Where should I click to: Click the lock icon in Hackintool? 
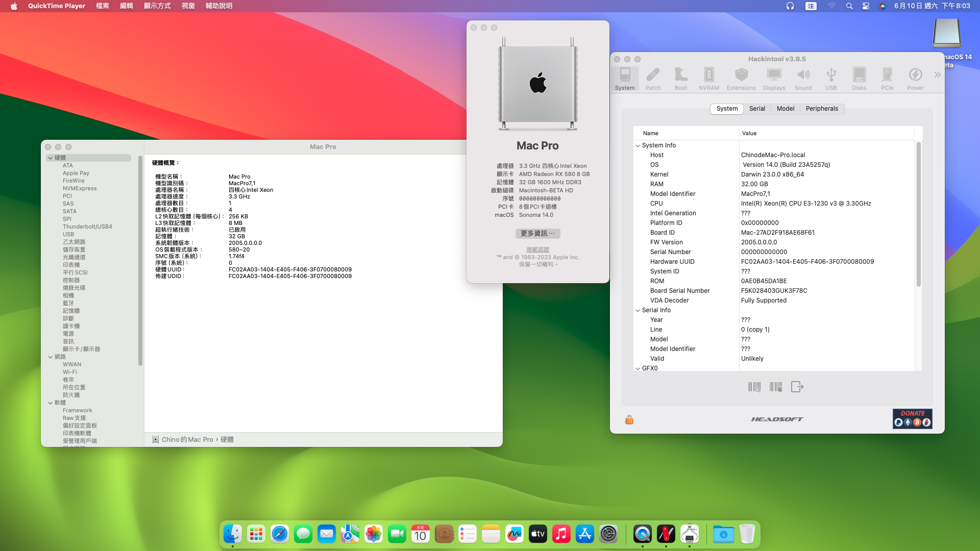pos(629,419)
